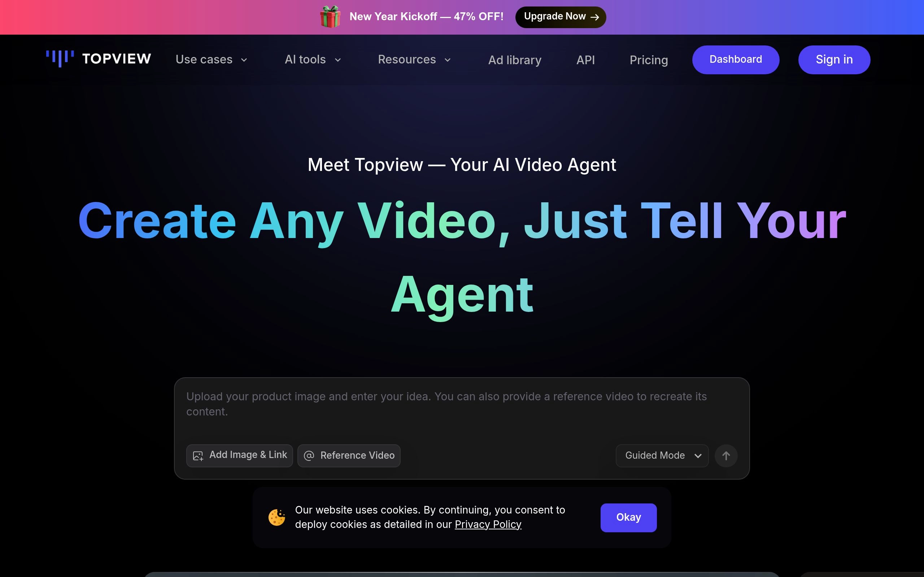Go to the Pricing page
The image size is (924, 577).
pos(648,60)
